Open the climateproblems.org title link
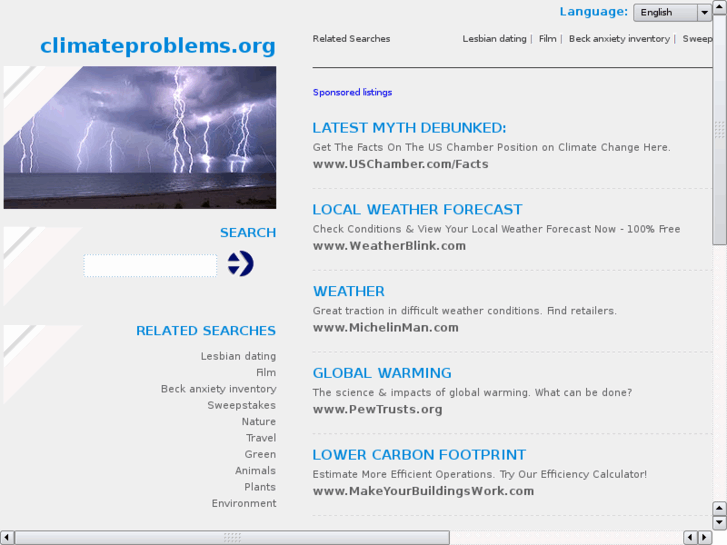The image size is (727, 545). (x=158, y=46)
